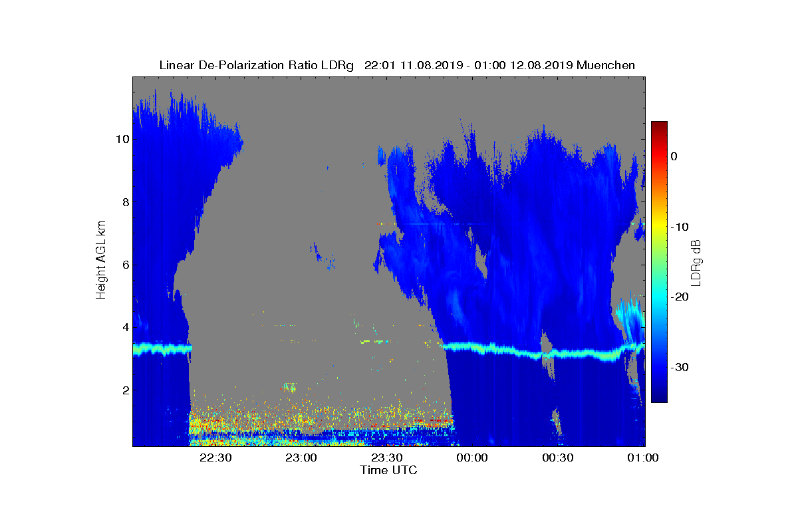Screen dimensions: 798x532
Task: Click the colorbar value 0
Action: tap(674, 156)
